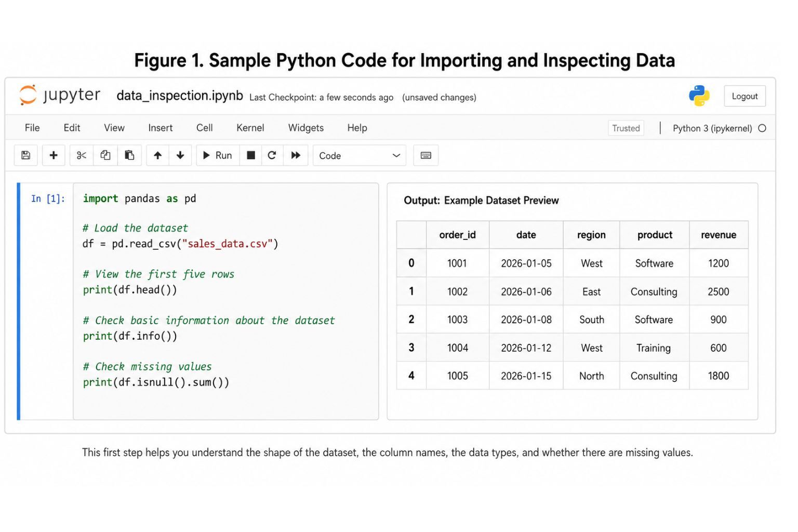Click the date 2026-01-15 cell
This screenshot has width=798, height=532.
(526, 376)
